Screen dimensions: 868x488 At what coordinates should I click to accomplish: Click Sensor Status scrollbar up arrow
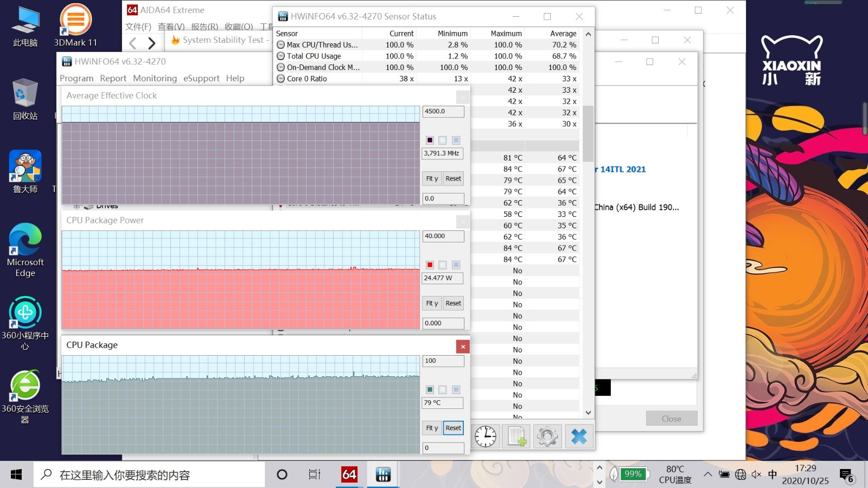pos(588,34)
